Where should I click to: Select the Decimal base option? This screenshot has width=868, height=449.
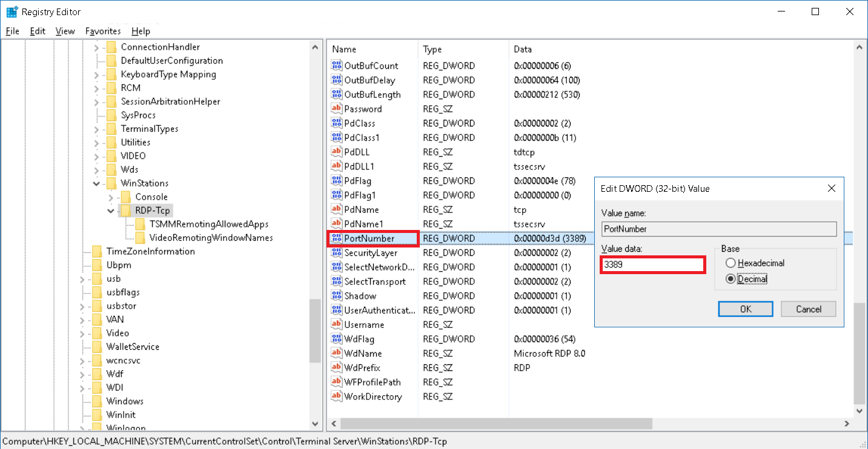[731, 279]
